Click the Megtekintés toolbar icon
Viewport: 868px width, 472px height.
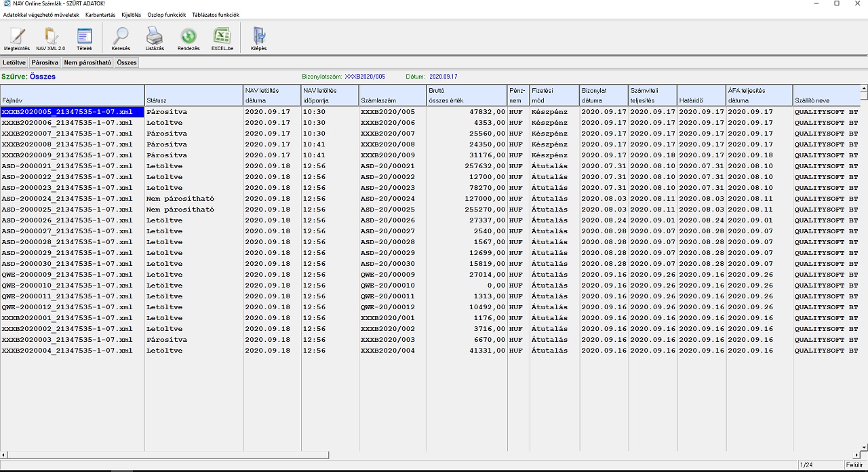(17, 39)
